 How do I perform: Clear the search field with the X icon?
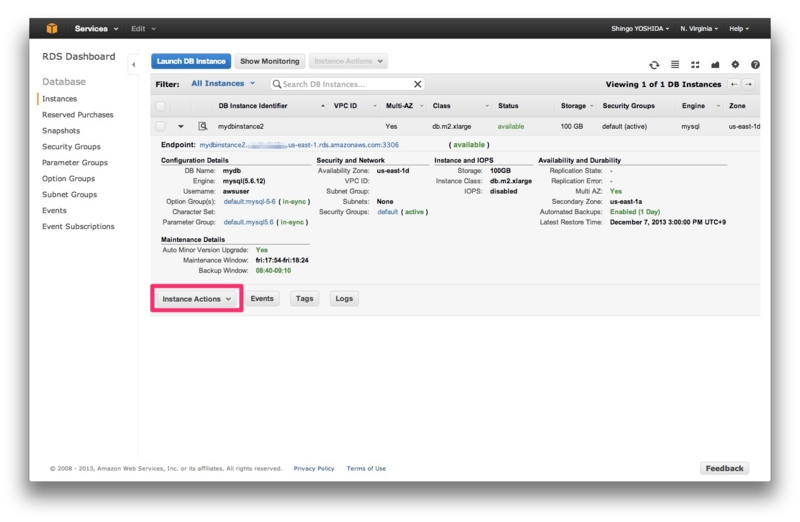point(417,84)
